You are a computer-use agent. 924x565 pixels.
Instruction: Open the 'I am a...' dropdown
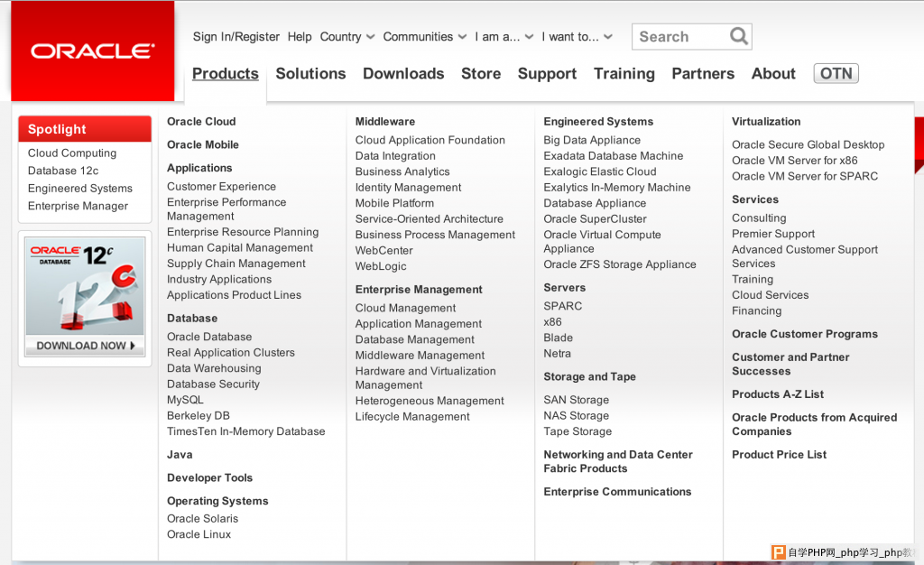(504, 36)
